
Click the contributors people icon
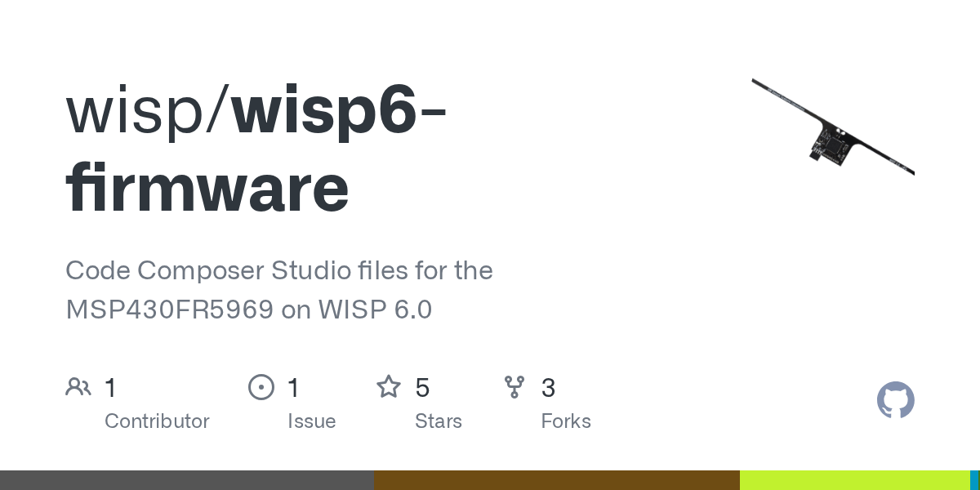[78, 386]
